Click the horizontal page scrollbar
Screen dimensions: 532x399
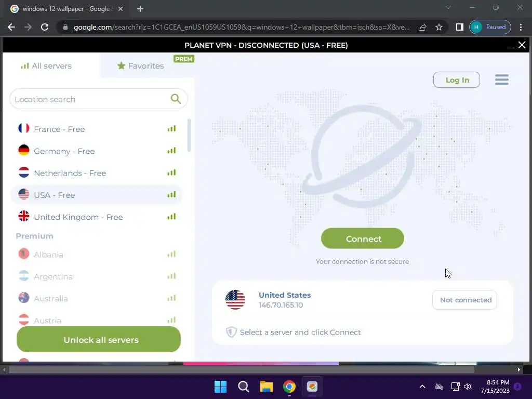tap(241, 370)
